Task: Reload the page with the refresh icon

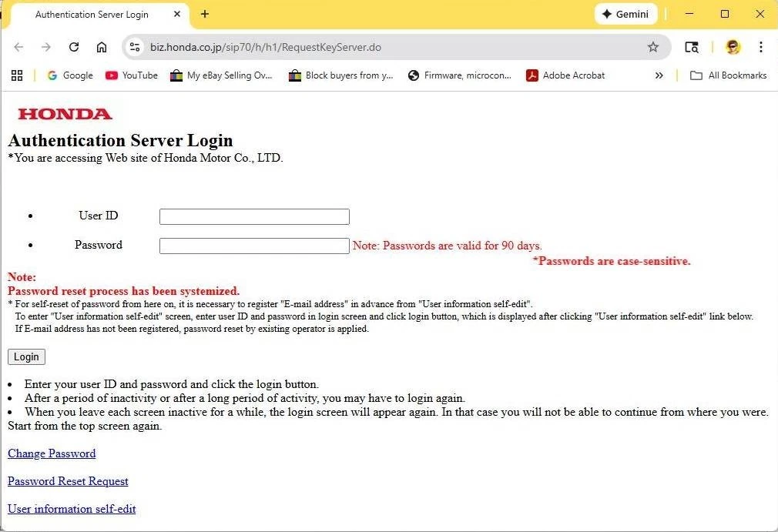Action: (74, 47)
